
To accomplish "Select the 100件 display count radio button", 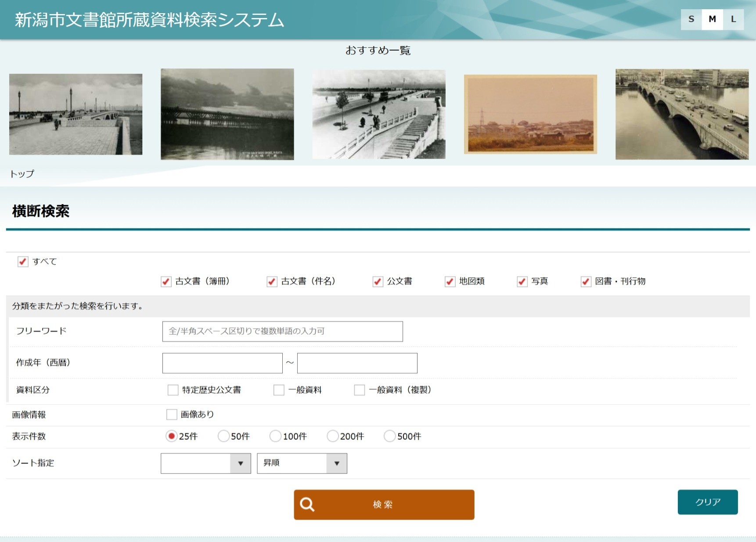I will [275, 436].
